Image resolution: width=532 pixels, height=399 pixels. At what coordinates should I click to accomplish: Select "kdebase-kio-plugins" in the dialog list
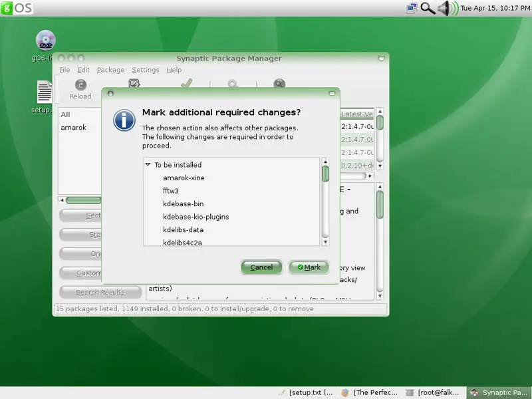[x=196, y=217]
